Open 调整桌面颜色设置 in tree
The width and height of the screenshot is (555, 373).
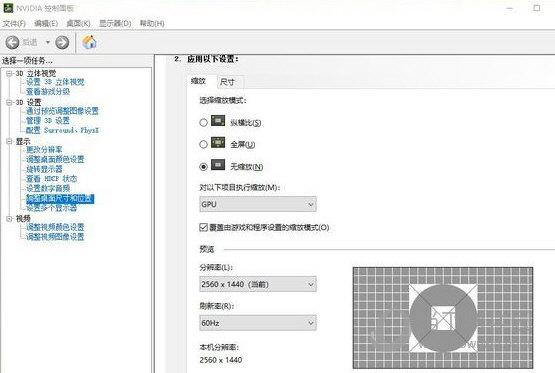(x=55, y=159)
